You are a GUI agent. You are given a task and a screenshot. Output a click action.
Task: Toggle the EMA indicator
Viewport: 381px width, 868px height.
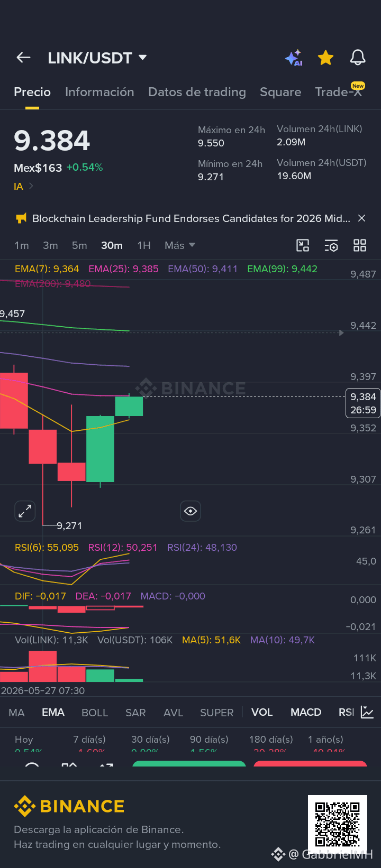pos(53,713)
